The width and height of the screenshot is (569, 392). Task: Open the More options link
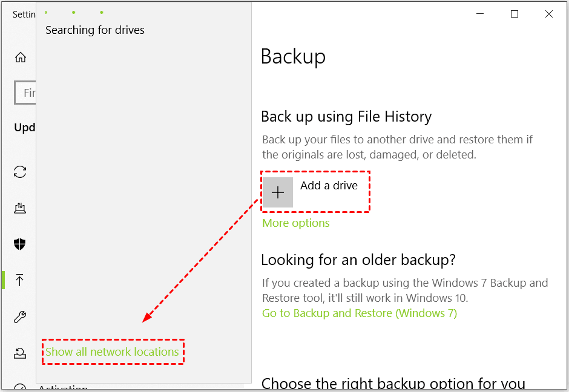(x=296, y=223)
